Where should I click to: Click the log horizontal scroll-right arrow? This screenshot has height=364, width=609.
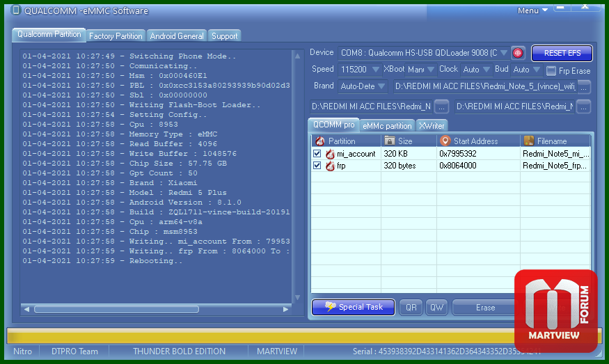tap(285, 309)
